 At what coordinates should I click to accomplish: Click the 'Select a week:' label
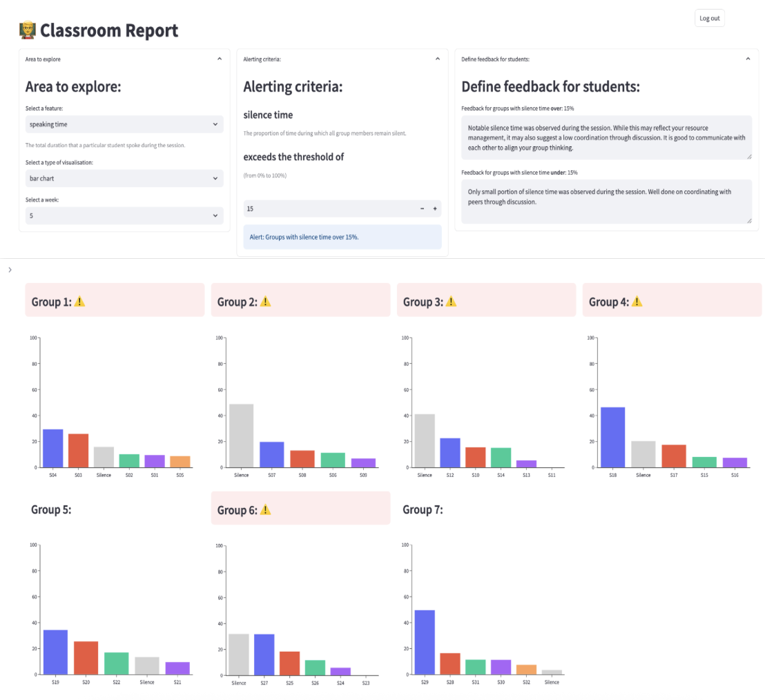click(42, 200)
